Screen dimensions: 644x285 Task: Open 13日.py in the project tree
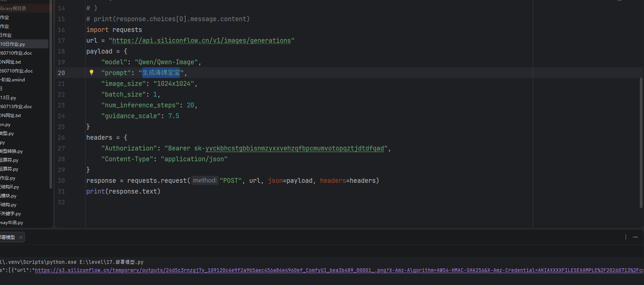pyautogui.click(x=8, y=97)
